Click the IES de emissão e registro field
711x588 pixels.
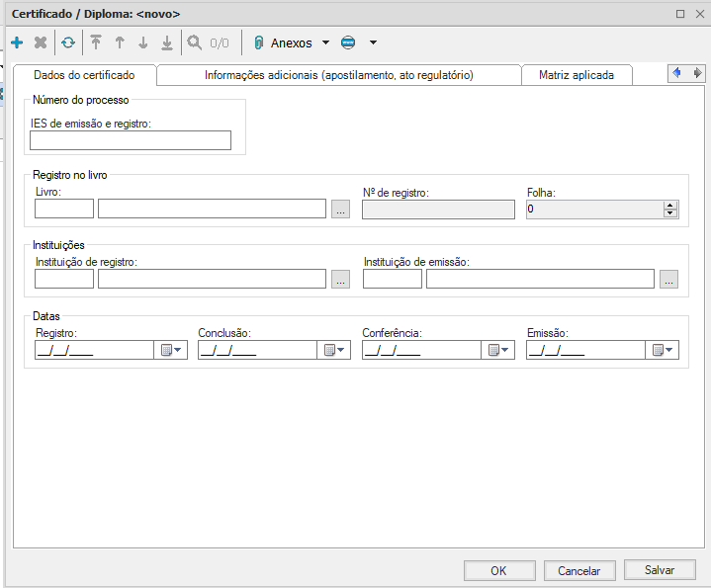tap(131, 140)
